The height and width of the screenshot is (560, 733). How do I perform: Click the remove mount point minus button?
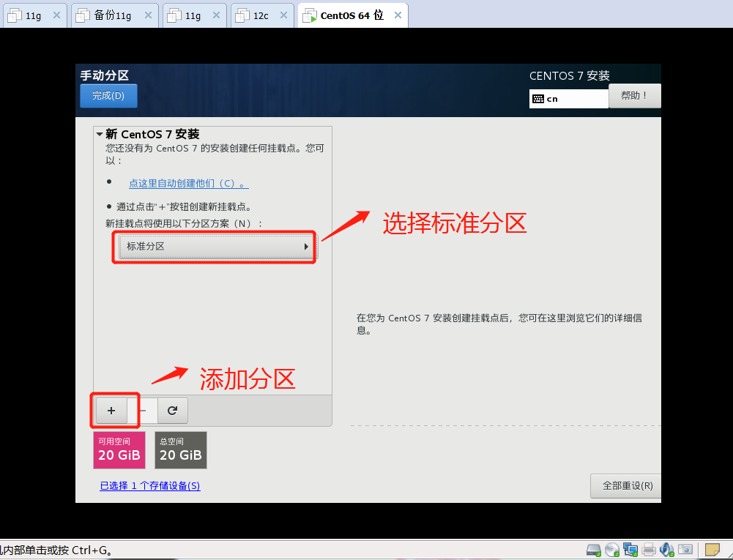tap(142, 411)
